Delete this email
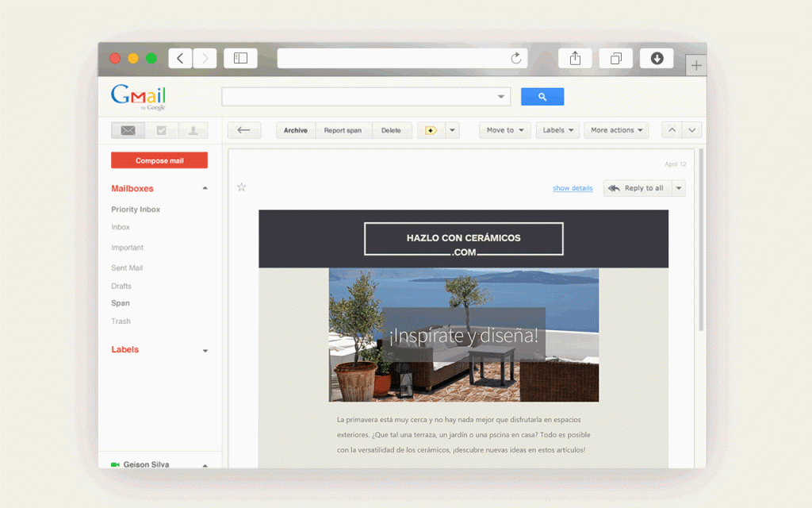The image size is (812, 508). click(x=391, y=131)
